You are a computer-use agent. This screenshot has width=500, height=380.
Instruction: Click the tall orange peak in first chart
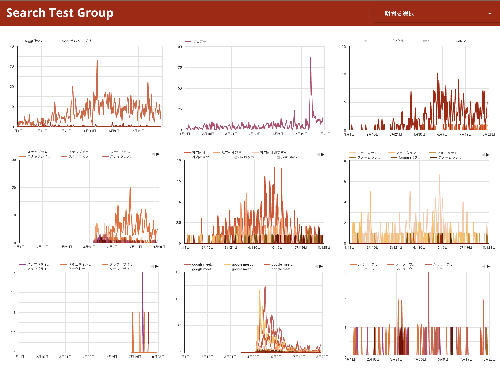tap(97, 61)
